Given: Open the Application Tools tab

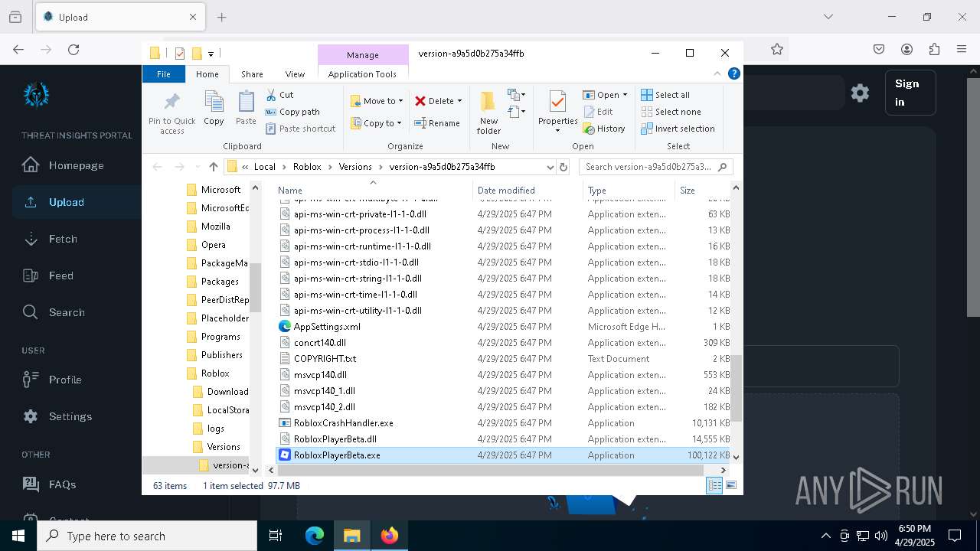Looking at the screenshot, I should 362,74.
